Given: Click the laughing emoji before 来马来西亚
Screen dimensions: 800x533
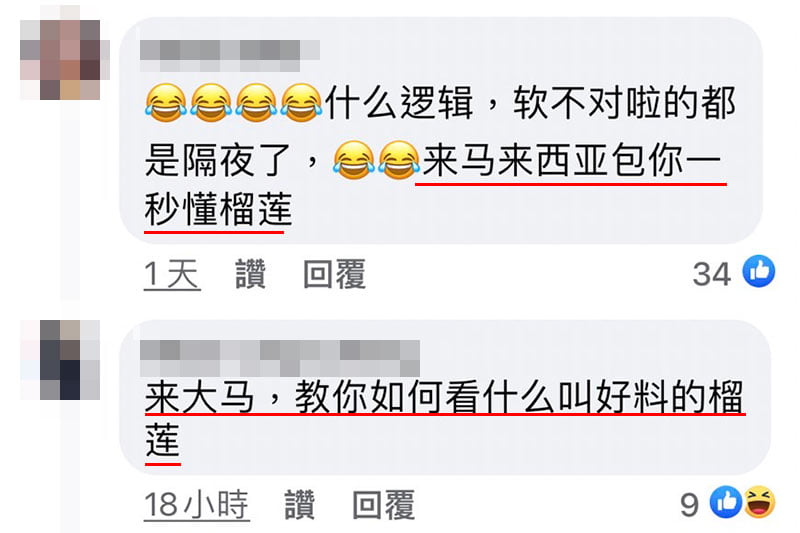Looking at the screenshot, I should point(398,160).
